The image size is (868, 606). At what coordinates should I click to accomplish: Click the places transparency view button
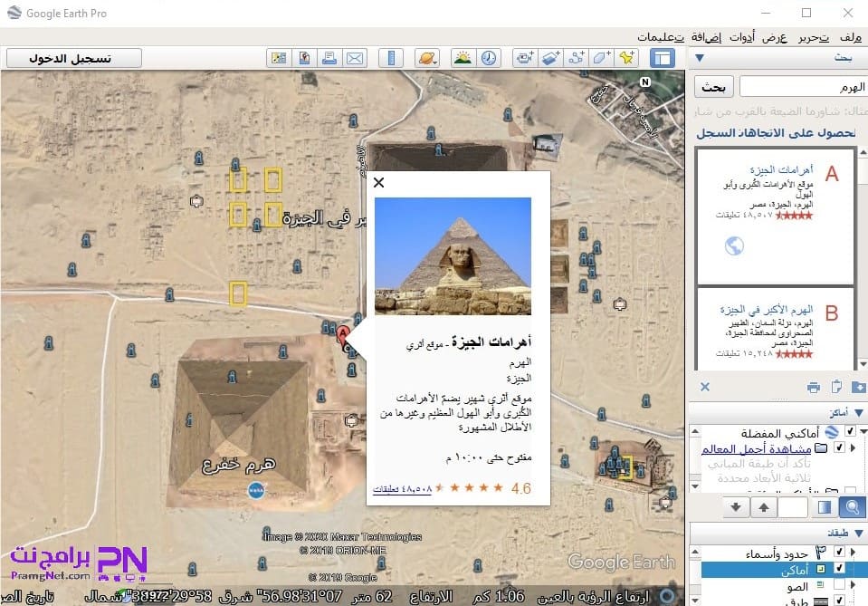[x=824, y=507]
